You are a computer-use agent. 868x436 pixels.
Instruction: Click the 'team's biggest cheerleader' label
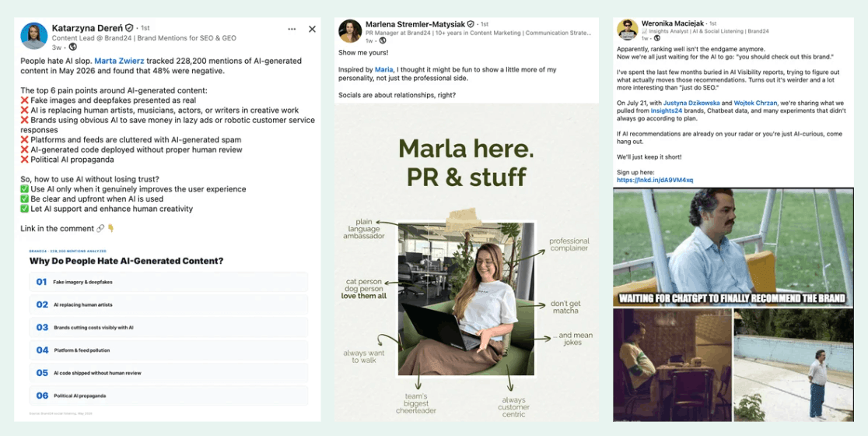pyautogui.click(x=416, y=403)
